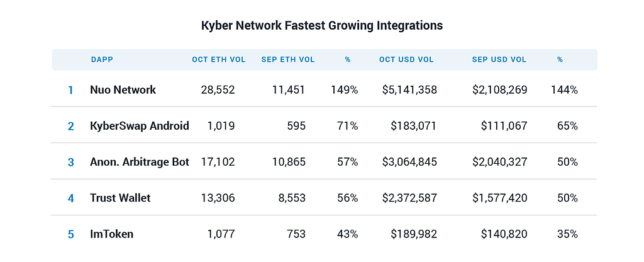644x262 pixels.
Task: Click rank number 1
Action: coord(70,90)
